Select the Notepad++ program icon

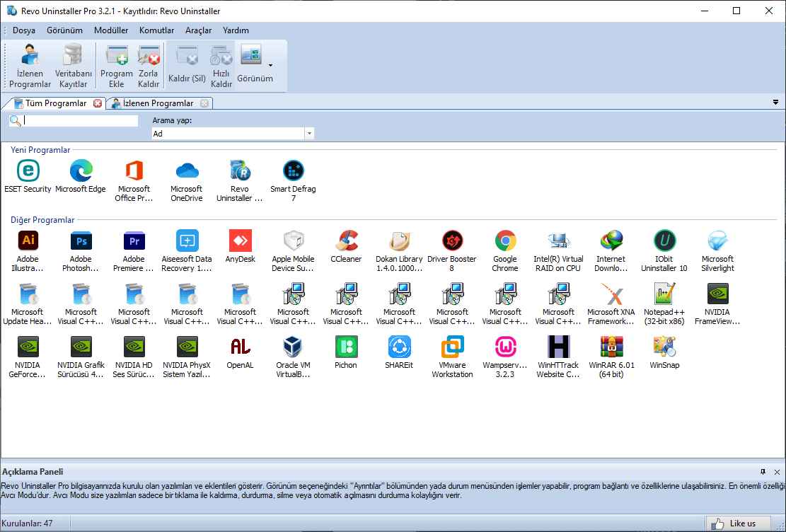(x=664, y=294)
